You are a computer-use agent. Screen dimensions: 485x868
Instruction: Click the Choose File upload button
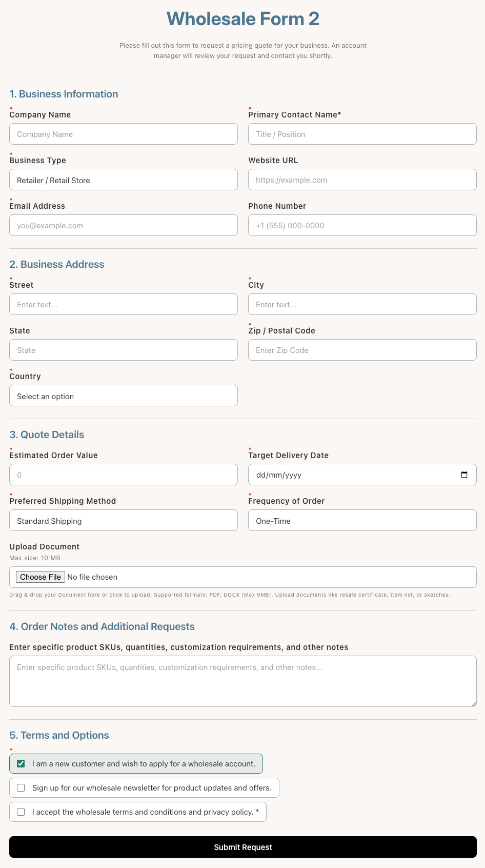pyautogui.click(x=41, y=577)
